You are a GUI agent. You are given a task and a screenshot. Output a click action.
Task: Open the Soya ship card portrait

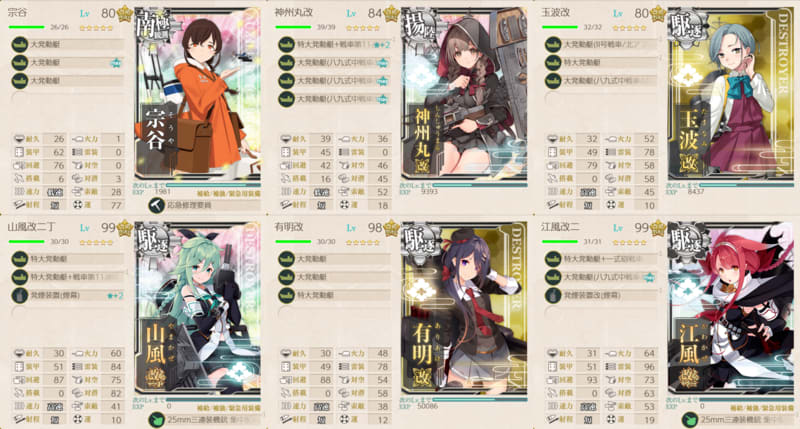click(x=198, y=93)
